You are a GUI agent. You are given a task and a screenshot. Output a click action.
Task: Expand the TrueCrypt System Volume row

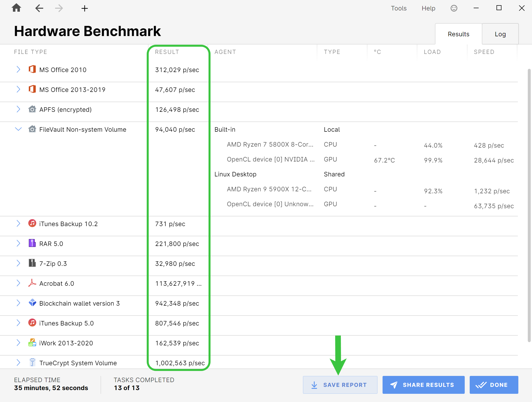18,362
